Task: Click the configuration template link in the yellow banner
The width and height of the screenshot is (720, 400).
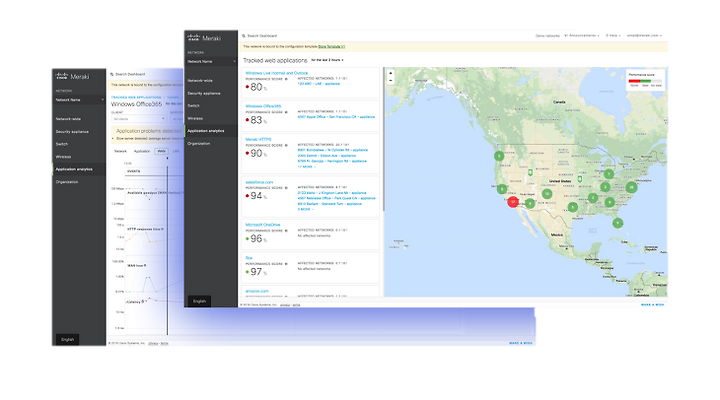Action: [x=332, y=47]
